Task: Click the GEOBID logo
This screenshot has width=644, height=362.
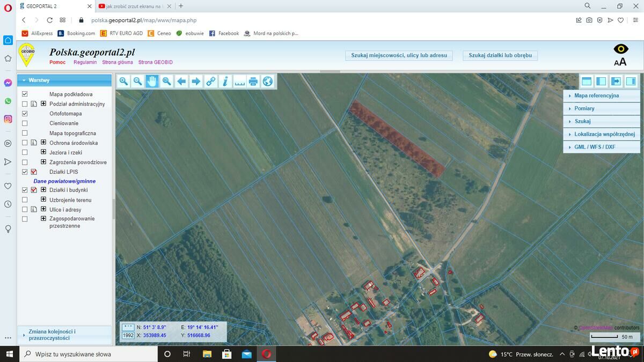Action: coord(27,55)
